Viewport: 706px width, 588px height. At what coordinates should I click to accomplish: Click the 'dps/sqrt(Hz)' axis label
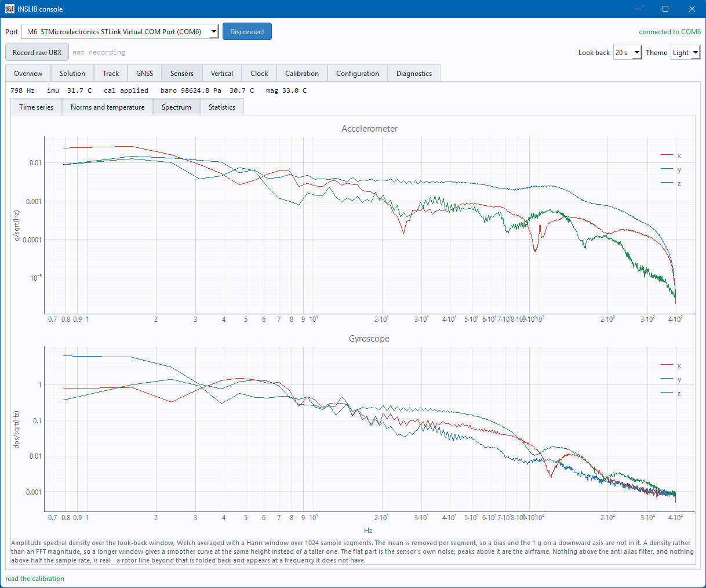(17, 430)
